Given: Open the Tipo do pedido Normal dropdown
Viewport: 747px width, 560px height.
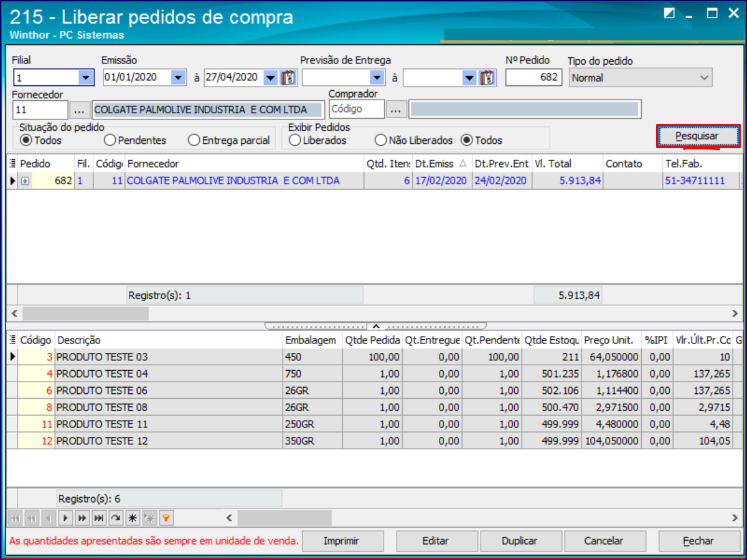Looking at the screenshot, I should click(705, 78).
